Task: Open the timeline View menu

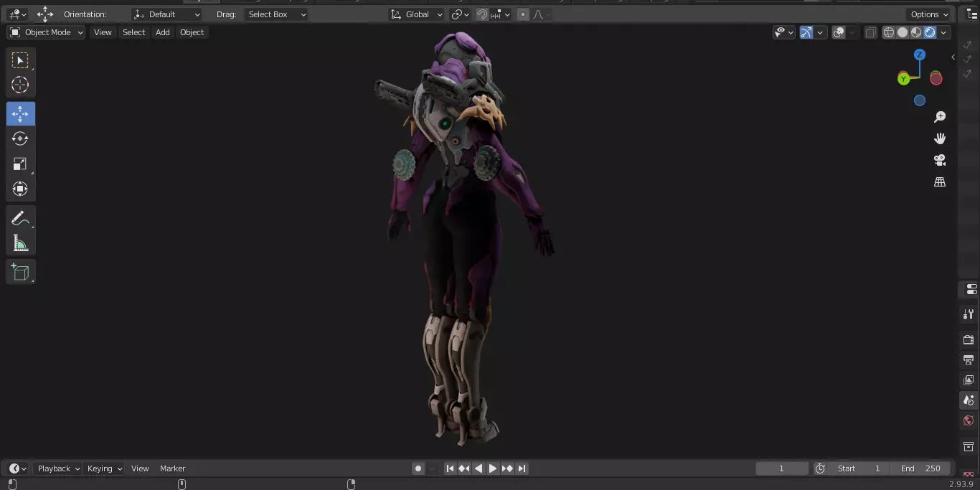Action: point(140,468)
